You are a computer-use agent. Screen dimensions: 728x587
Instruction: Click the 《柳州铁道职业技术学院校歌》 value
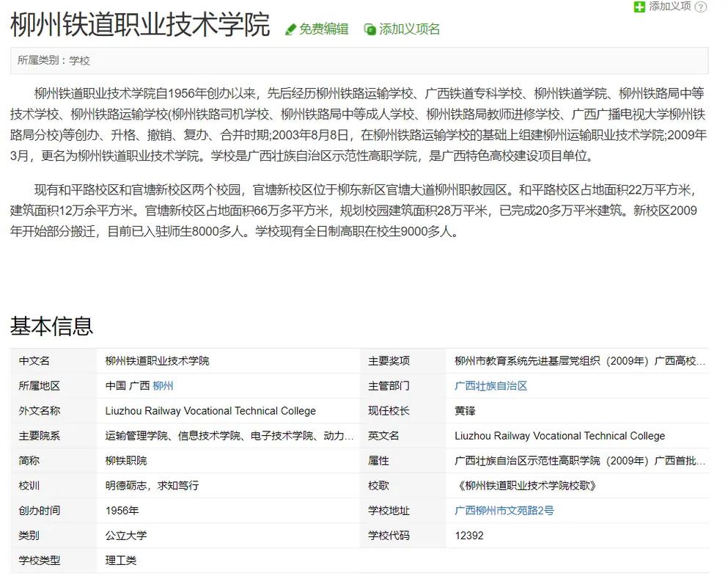pos(526,486)
